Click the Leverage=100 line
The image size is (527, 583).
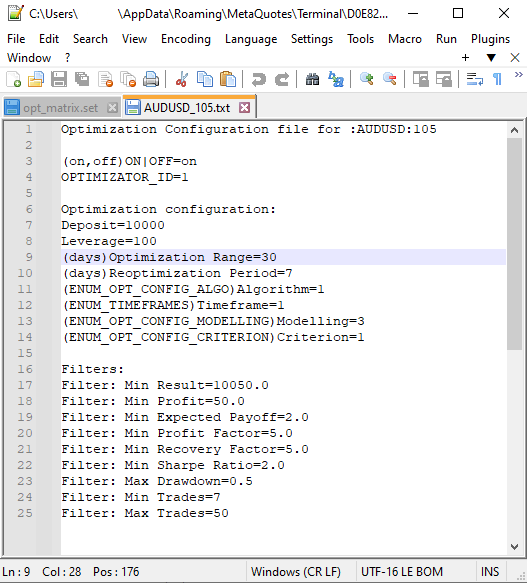tap(109, 241)
